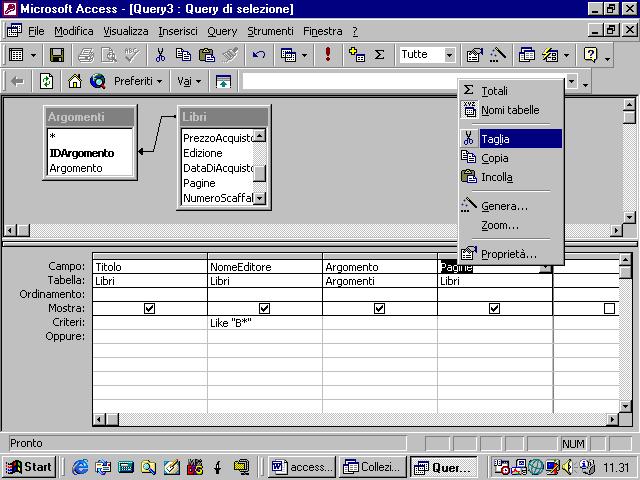Image resolution: width=640 pixels, height=480 pixels.
Task: Open the Finestra menu
Action: [x=322, y=31]
